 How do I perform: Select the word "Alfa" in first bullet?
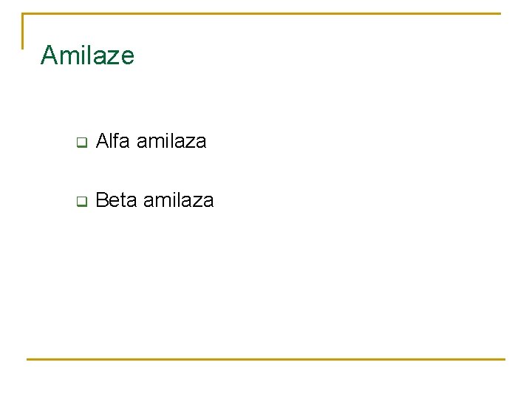point(112,140)
